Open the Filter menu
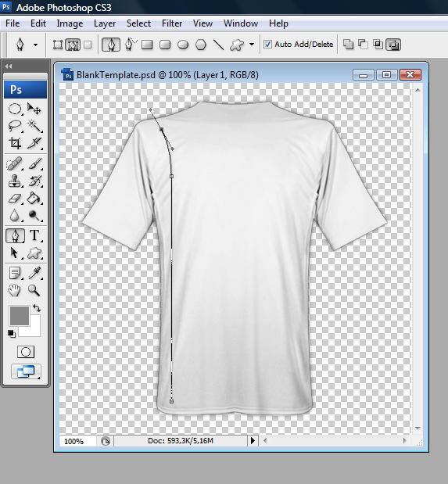This screenshot has height=484, width=448. point(172,23)
